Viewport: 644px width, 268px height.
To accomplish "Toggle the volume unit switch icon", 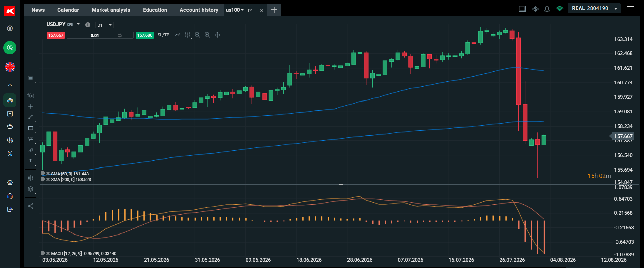I will pyautogui.click(x=120, y=35).
